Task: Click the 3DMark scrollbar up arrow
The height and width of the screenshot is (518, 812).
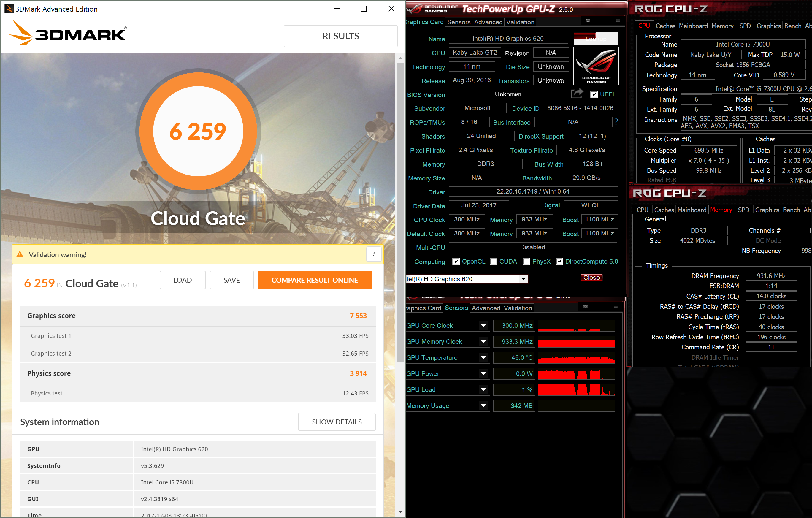Action: click(x=400, y=58)
